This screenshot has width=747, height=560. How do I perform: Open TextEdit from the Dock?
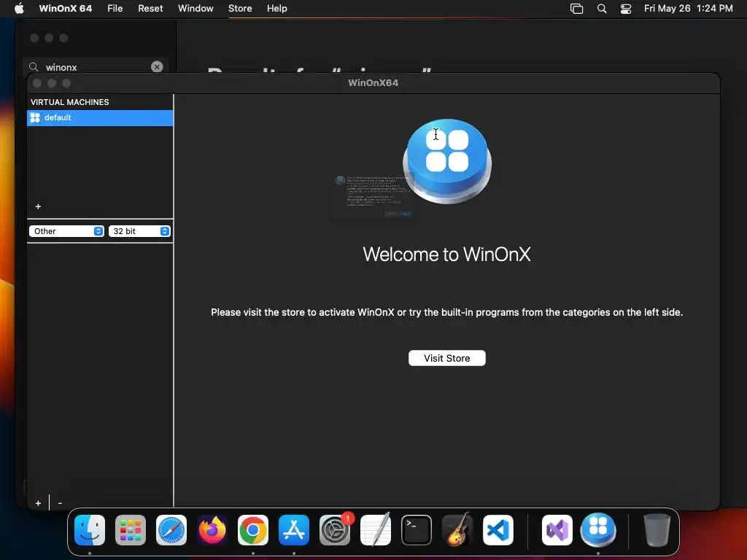pos(376,530)
